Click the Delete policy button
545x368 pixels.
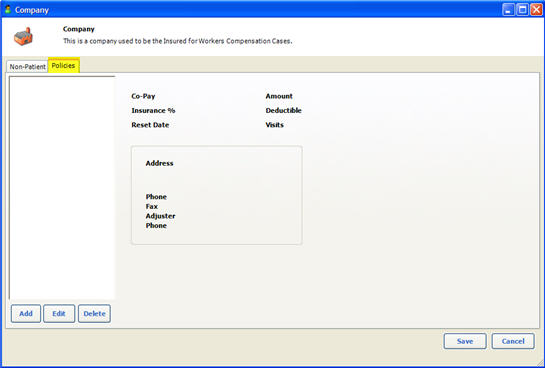94,313
